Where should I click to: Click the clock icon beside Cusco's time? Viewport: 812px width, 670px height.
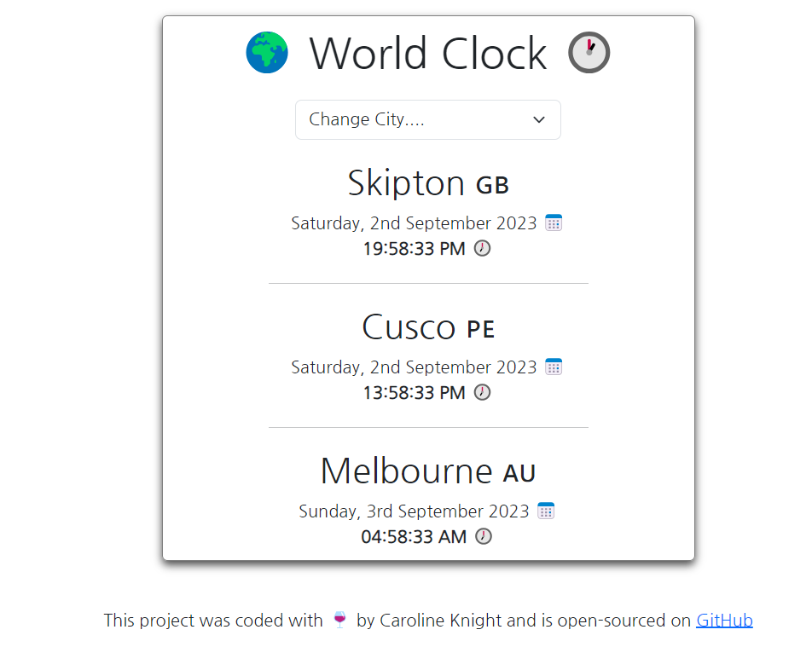[482, 392]
